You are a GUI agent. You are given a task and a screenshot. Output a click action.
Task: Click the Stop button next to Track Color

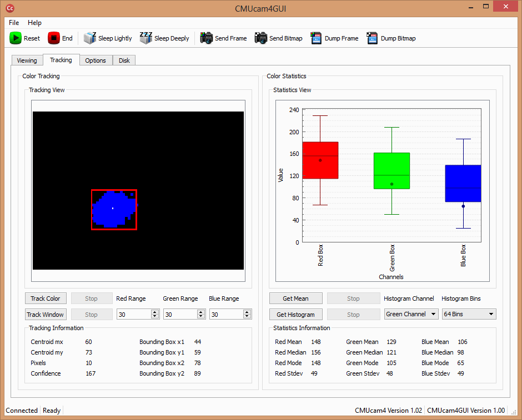click(x=92, y=298)
